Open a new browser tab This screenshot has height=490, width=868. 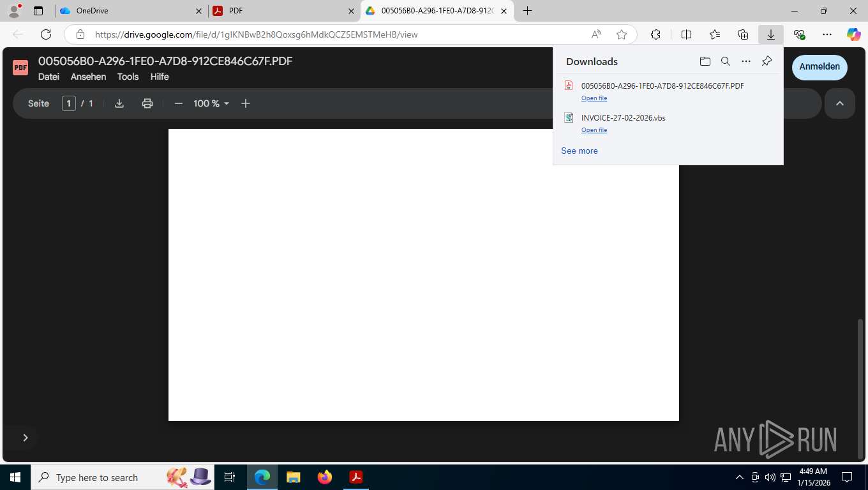pyautogui.click(x=527, y=11)
